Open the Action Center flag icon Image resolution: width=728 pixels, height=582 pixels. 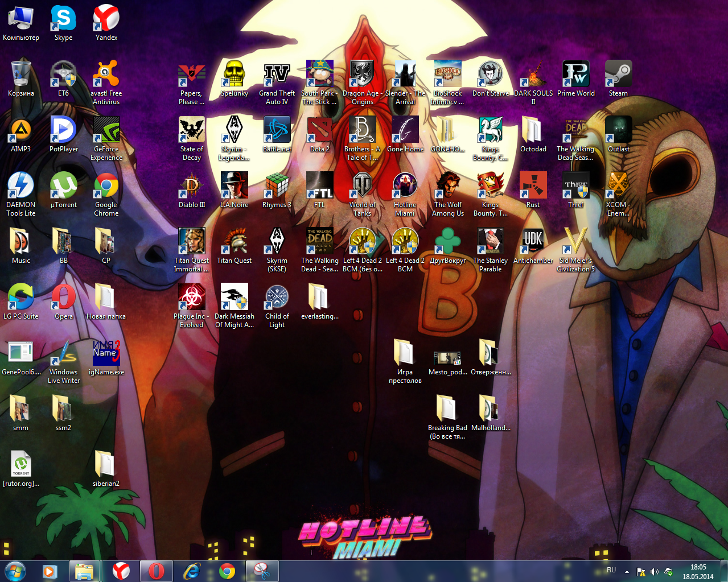[x=641, y=572]
